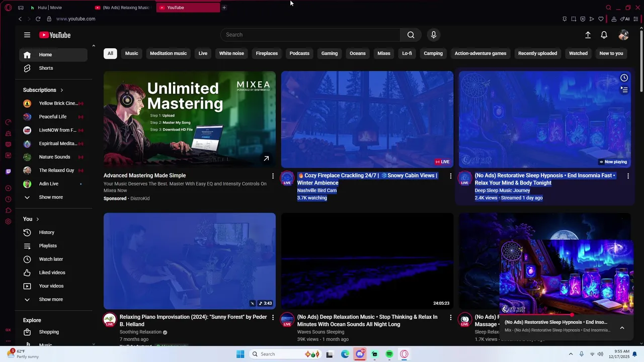The image size is (644, 362).
Task: Open Discord from Windows taskbar
Action: 360,354
